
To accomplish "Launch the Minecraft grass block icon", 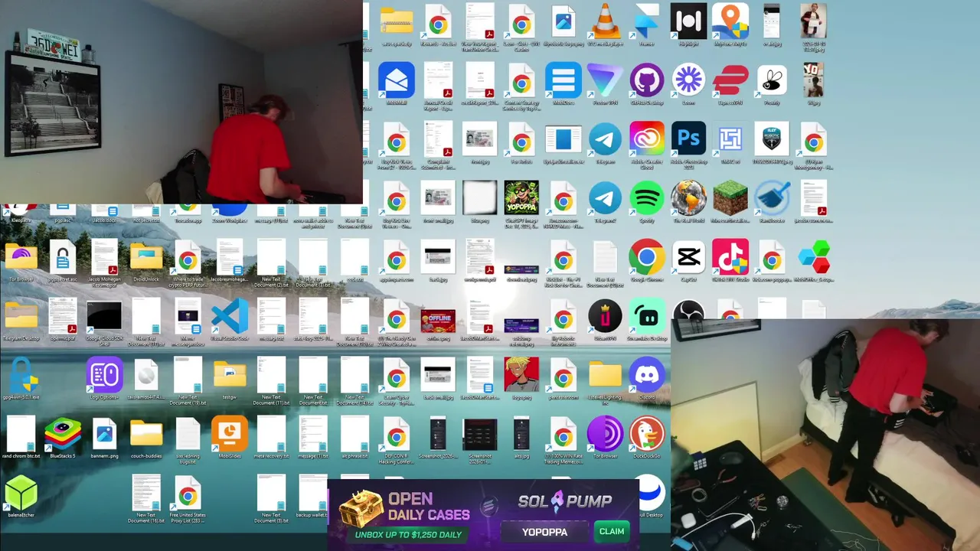I will point(730,199).
